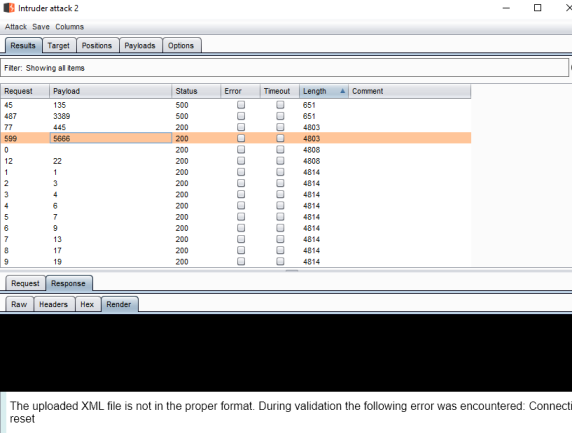This screenshot has height=433, width=572.
Task: Minimize the Intruder attack window
Action: [x=506, y=8]
